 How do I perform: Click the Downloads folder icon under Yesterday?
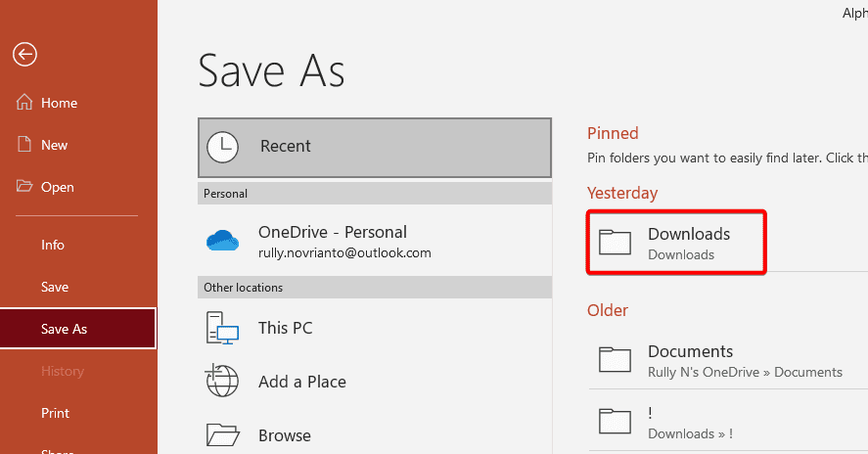tap(615, 242)
